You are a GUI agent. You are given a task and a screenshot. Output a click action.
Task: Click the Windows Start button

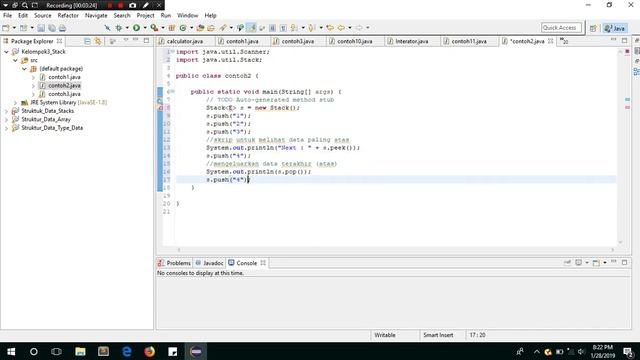[11, 351]
